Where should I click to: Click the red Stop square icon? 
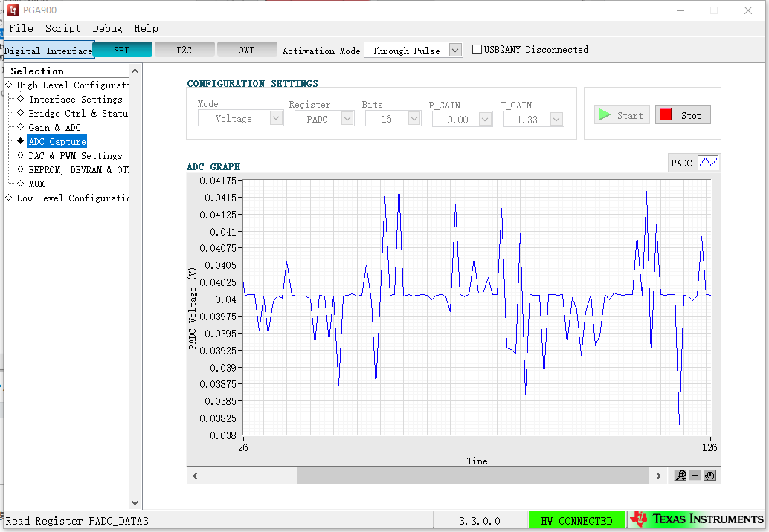(x=666, y=114)
